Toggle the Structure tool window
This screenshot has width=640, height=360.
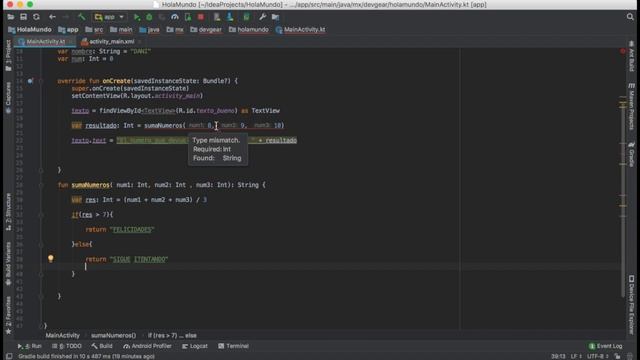pyautogui.click(x=8, y=212)
